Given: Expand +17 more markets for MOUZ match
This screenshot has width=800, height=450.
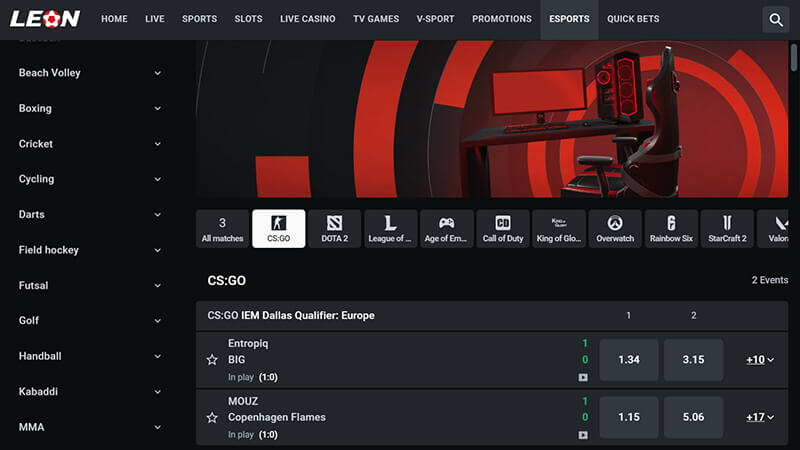Looking at the screenshot, I should coord(760,417).
